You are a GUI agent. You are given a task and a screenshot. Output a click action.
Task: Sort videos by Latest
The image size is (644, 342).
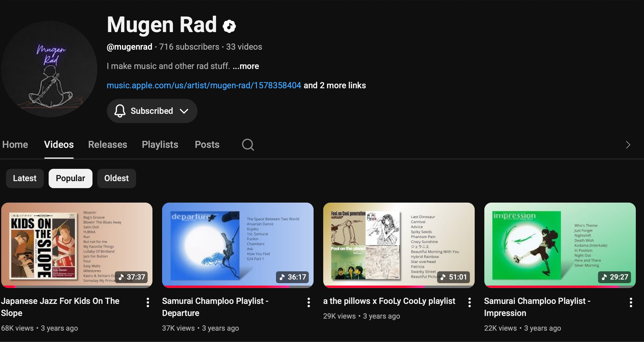25,178
